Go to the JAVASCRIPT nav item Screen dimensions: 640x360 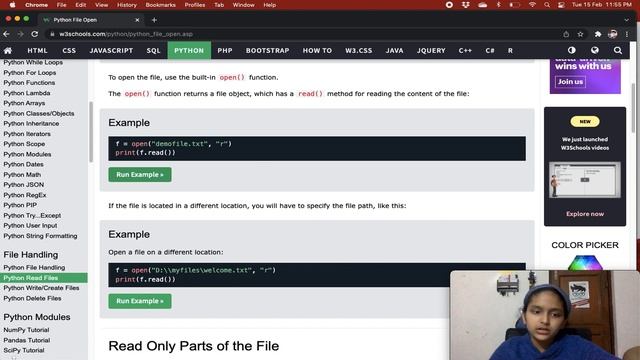click(111, 51)
